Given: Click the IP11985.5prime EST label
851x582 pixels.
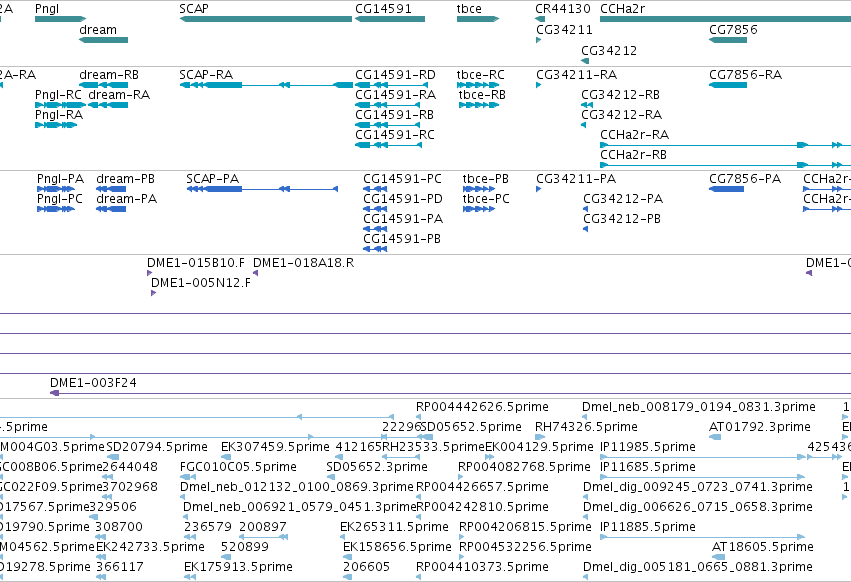Looking at the screenshot, I should 648,447.
